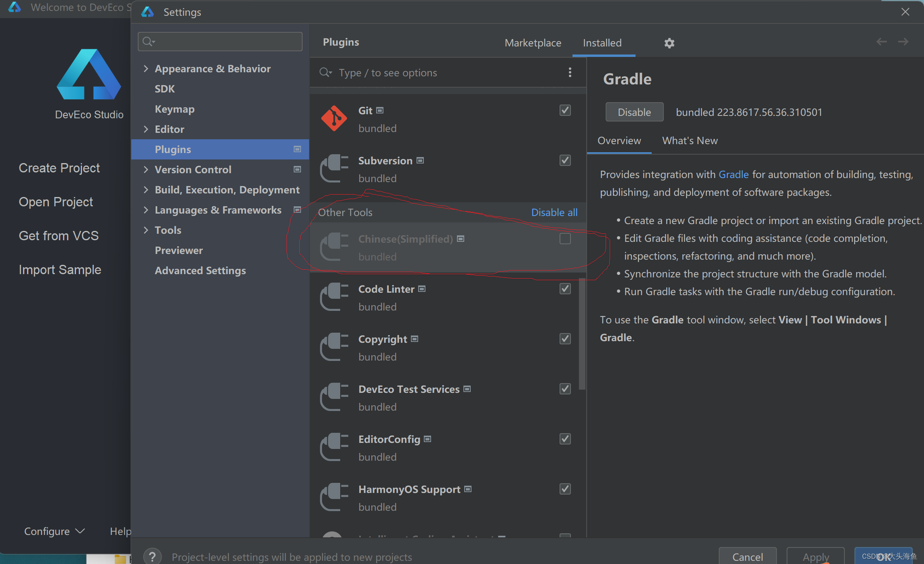Uncheck the Git plugin checkbox

pyautogui.click(x=565, y=110)
